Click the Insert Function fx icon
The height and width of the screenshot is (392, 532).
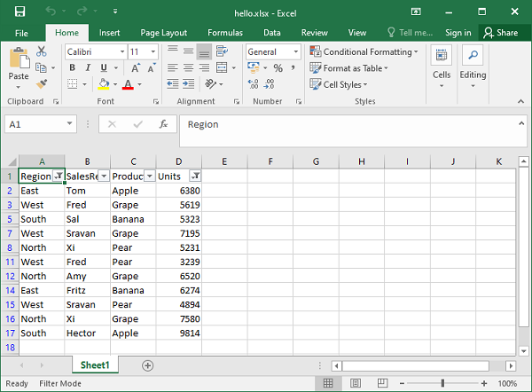(163, 125)
